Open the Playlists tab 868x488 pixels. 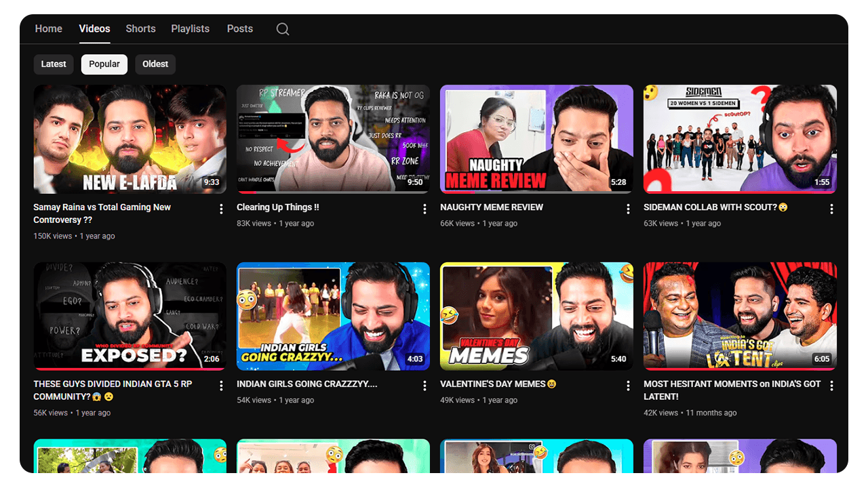[190, 28]
